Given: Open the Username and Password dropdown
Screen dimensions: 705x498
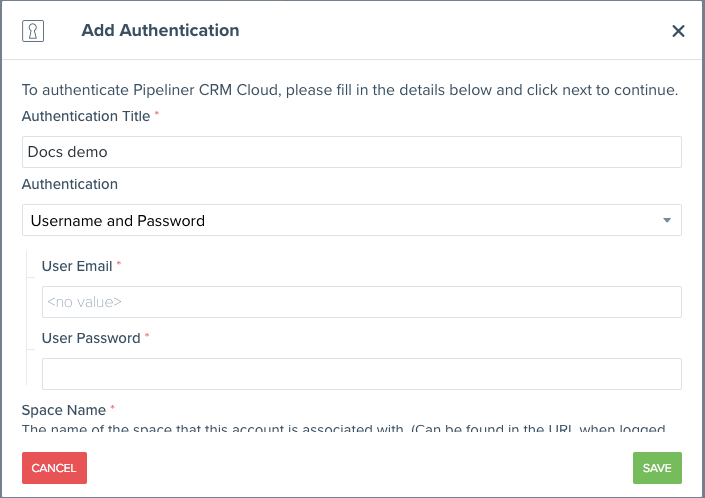Looking at the screenshot, I should 340,220.
